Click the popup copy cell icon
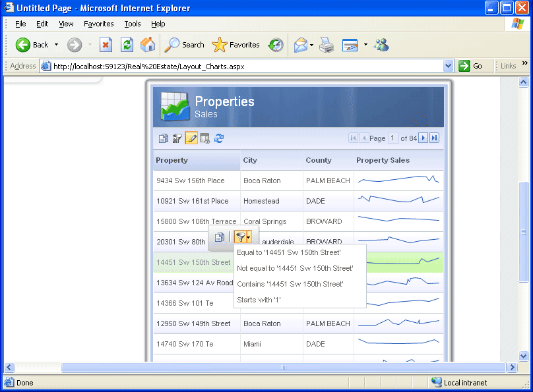 click(x=219, y=237)
